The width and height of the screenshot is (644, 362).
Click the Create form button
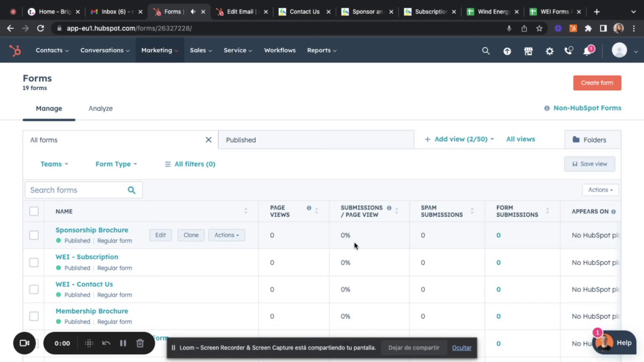pos(597,83)
